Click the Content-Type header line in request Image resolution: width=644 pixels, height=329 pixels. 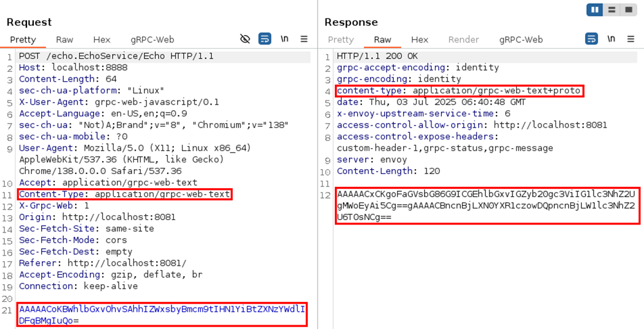click(x=125, y=194)
